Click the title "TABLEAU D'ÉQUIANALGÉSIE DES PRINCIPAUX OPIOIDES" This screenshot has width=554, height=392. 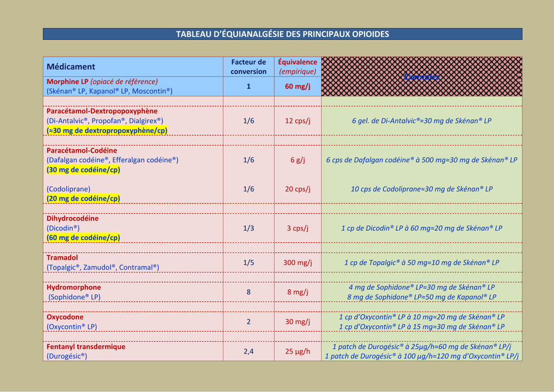pos(282,34)
